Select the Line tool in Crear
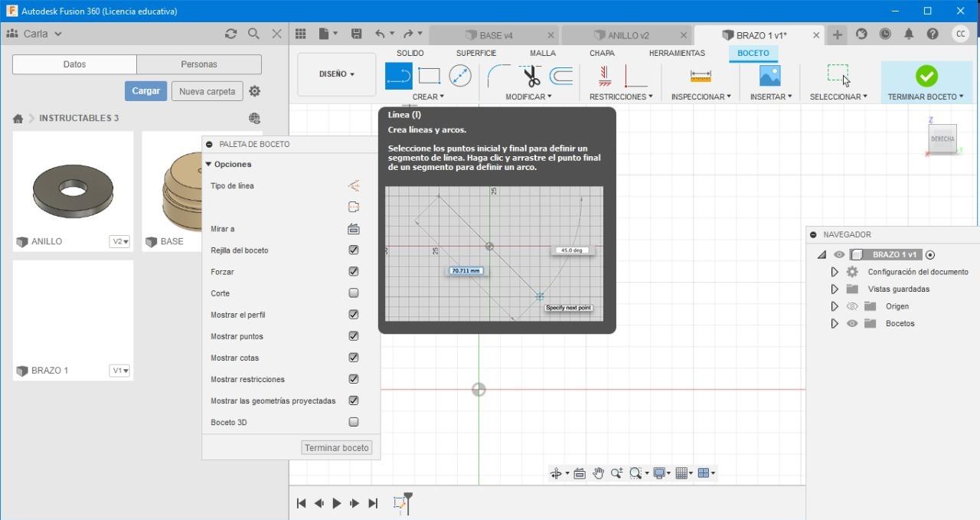Screen dimensions: 980x520 pos(398,76)
